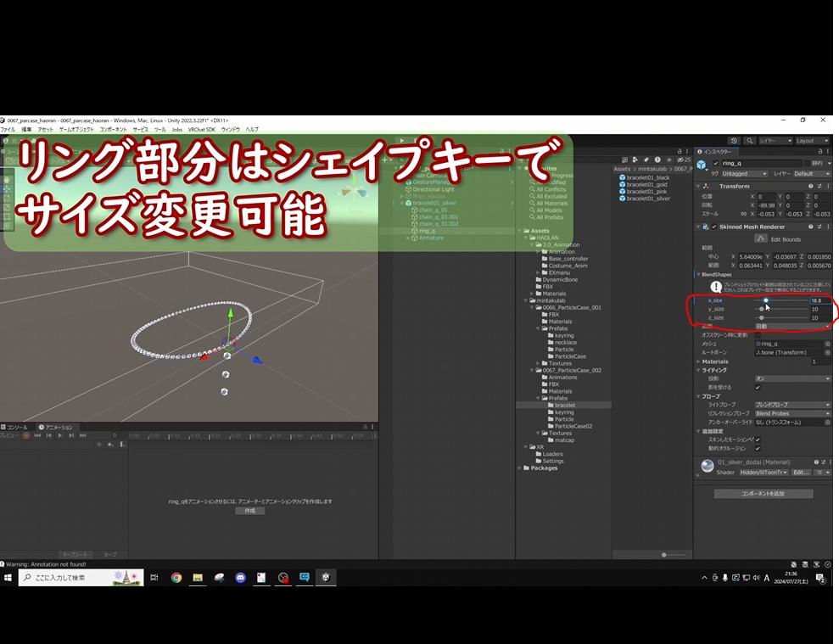Open the Skinned Mesh Renderer options menu icon

tap(828, 227)
